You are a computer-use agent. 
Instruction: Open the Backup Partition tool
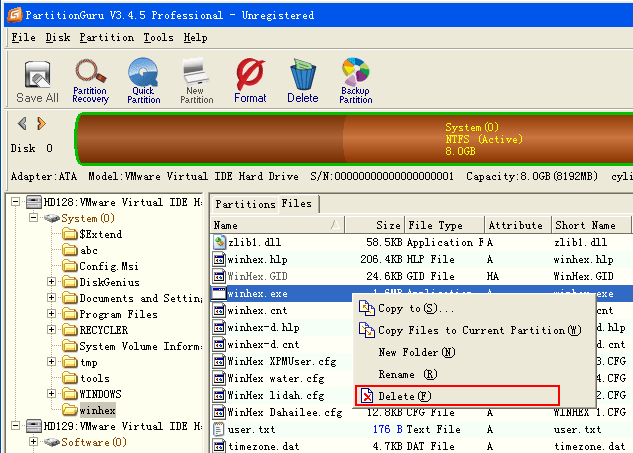355,81
